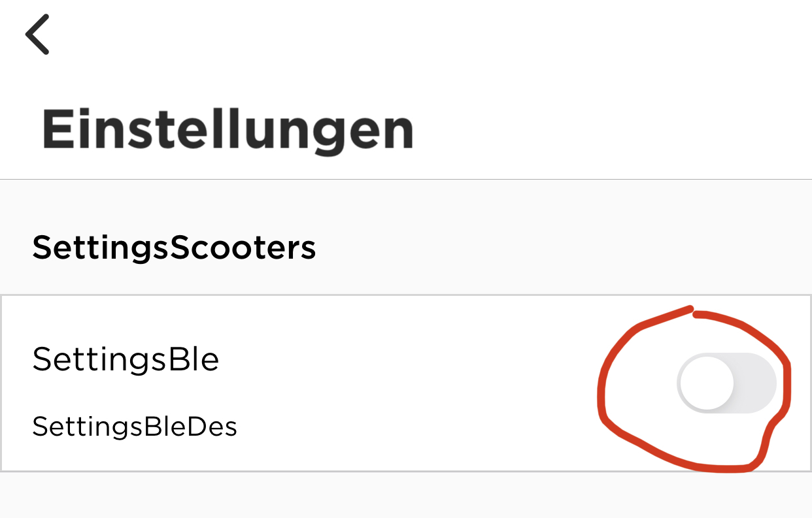Click the Einstellungen page title
Viewport: 812px width, 518px height.
pos(228,131)
